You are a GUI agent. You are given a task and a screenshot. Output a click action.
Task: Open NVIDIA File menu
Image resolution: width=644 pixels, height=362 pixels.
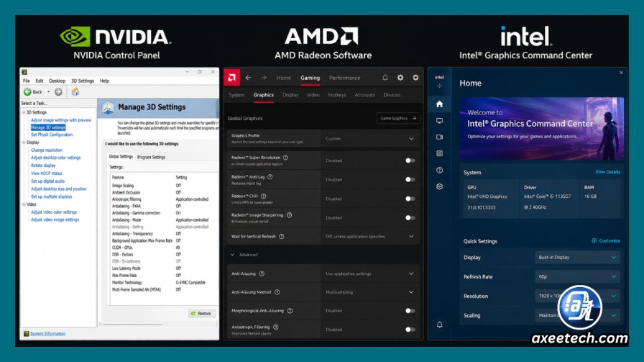click(27, 81)
